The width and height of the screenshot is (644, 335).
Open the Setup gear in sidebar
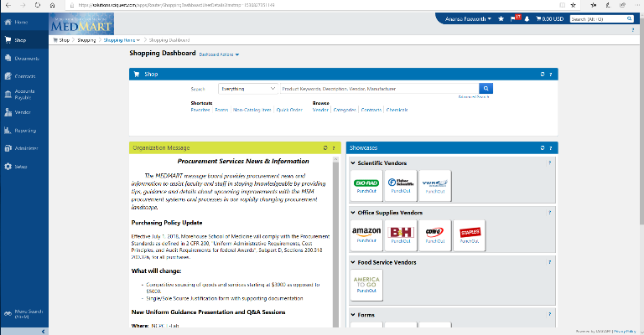coord(8,167)
